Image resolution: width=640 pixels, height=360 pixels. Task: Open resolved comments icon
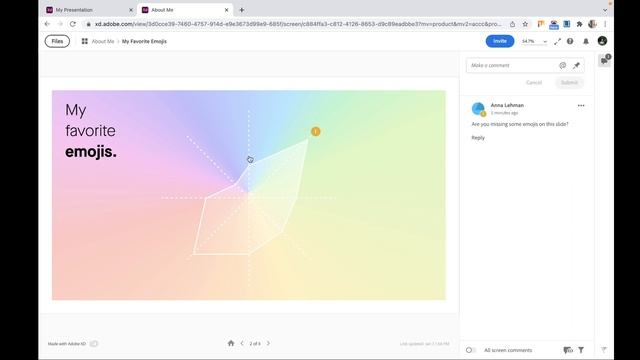pos(568,350)
